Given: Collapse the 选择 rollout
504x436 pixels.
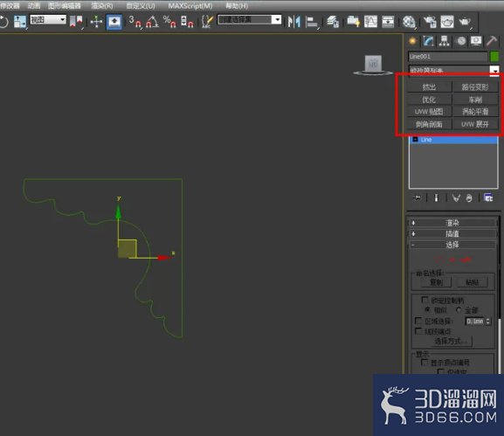Looking at the screenshot, I should tap(452, 245).
